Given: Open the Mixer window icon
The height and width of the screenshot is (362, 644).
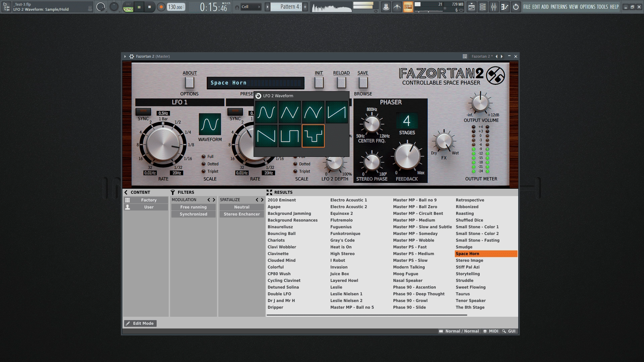Looking at the screenshot, I should tap(494, 7).
